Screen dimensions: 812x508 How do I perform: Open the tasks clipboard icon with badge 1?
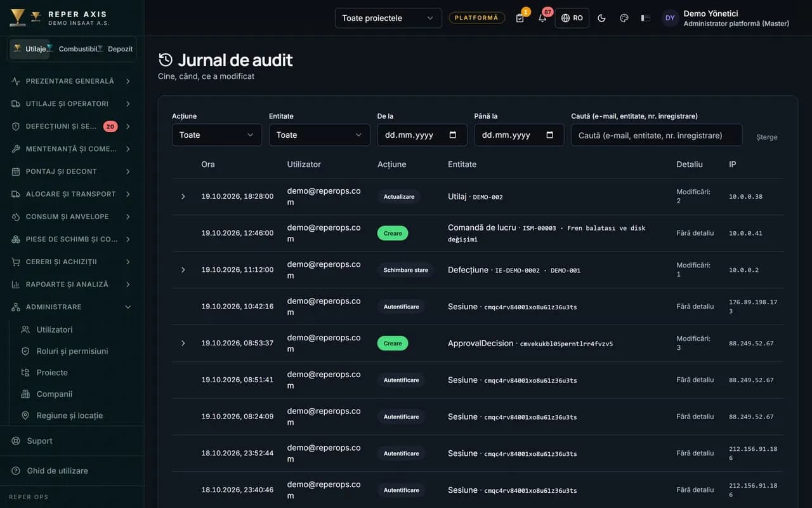pos(520,18)
